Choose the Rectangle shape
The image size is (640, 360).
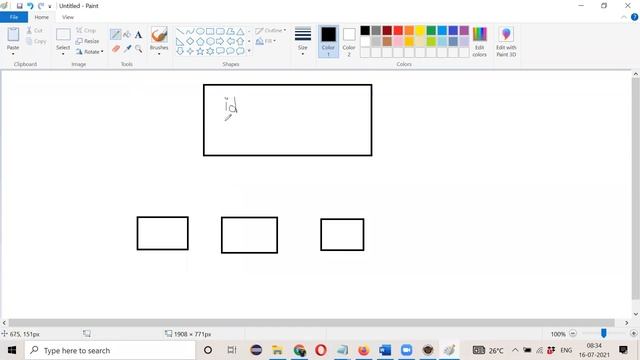tap(210, 31)
